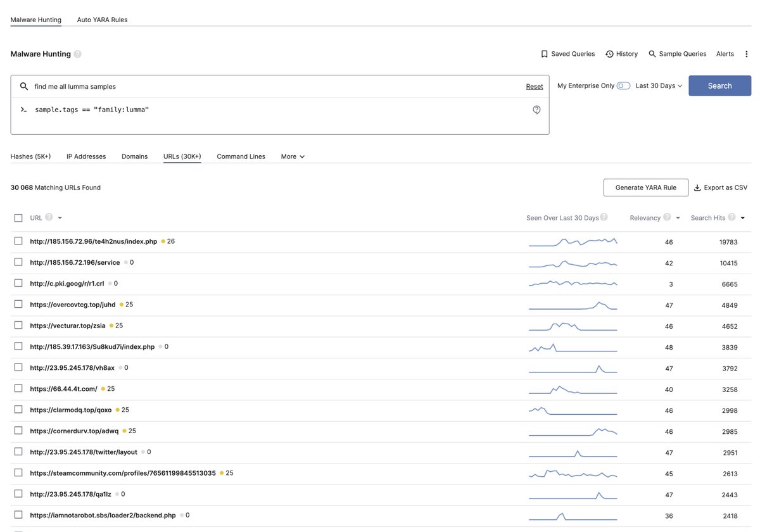Click the sample.tags query expression editor
The height and width of the screenshot is (532, 760).
279,116
